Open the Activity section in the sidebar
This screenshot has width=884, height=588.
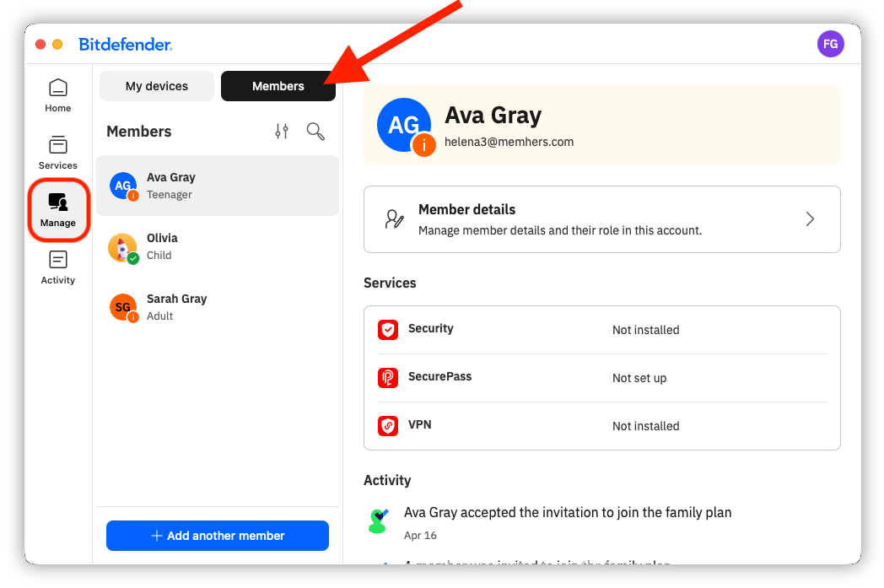pos(58,267)
